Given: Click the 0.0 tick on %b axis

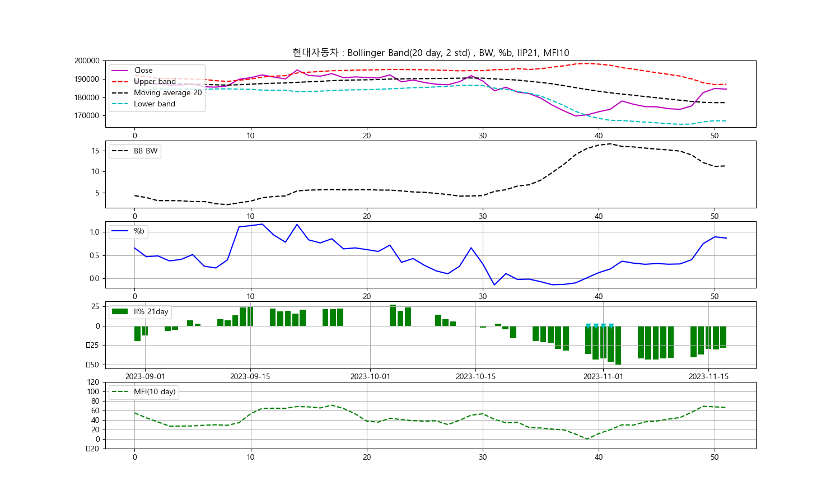Looking at the screenshot, I should coord(95,279).
